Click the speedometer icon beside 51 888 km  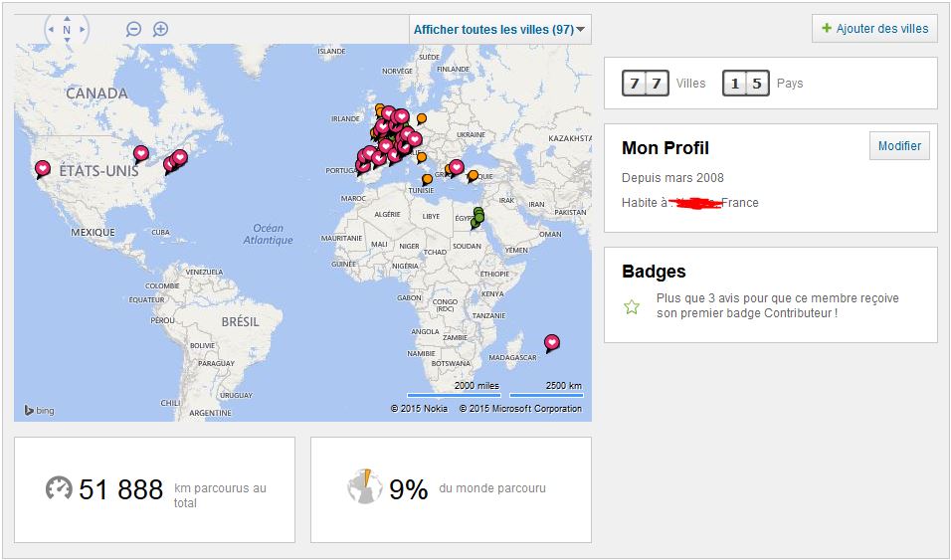point(60,488)
